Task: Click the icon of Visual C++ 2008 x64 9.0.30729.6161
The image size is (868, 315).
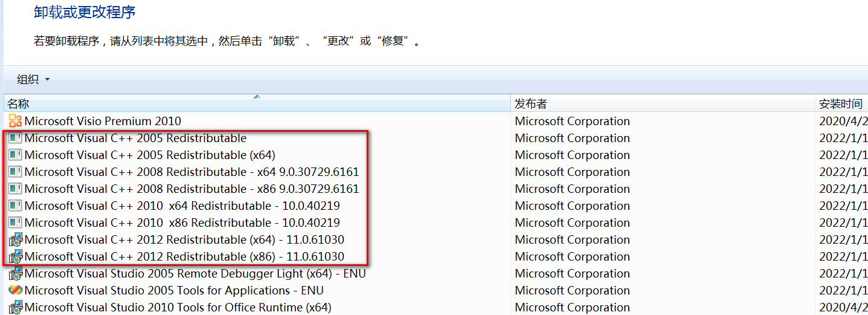Action: (15, 172)
